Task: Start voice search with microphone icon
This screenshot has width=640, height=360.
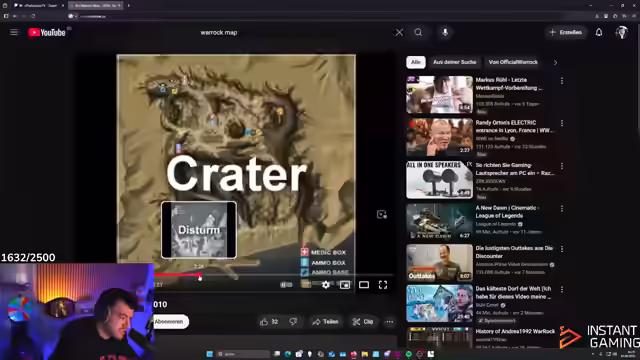Action: point(445,33)
